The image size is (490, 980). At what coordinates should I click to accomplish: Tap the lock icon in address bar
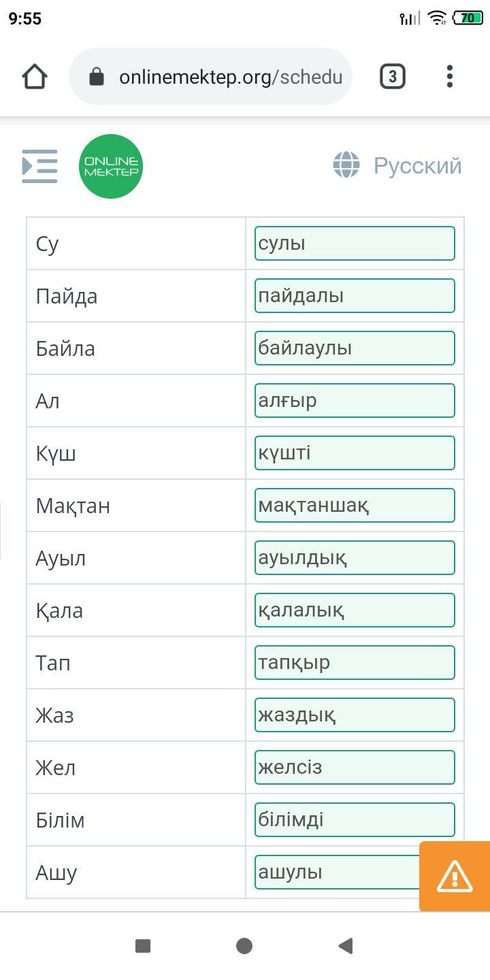pyautogui.click(x=97, y=77)
